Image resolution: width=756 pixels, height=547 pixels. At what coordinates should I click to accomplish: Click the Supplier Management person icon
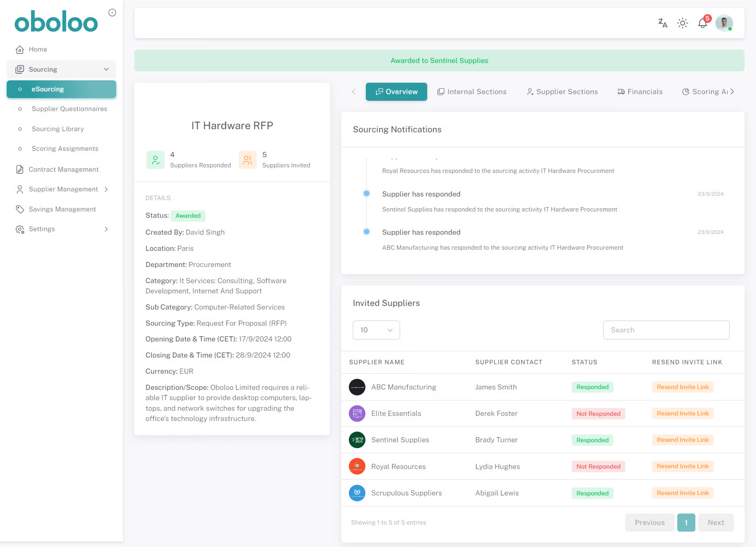19,189
